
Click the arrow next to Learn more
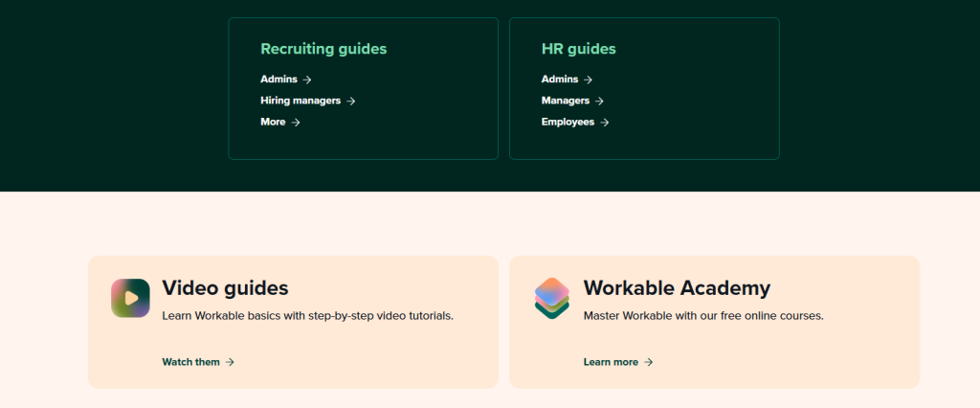tap(649, 362)
